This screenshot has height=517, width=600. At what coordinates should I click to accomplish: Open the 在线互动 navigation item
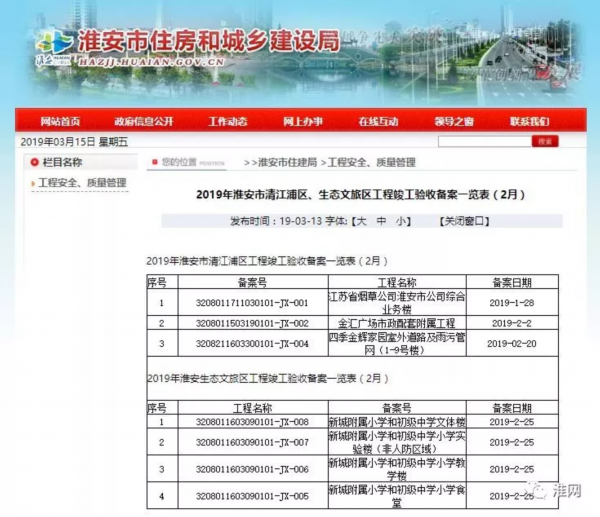point(378,121)
